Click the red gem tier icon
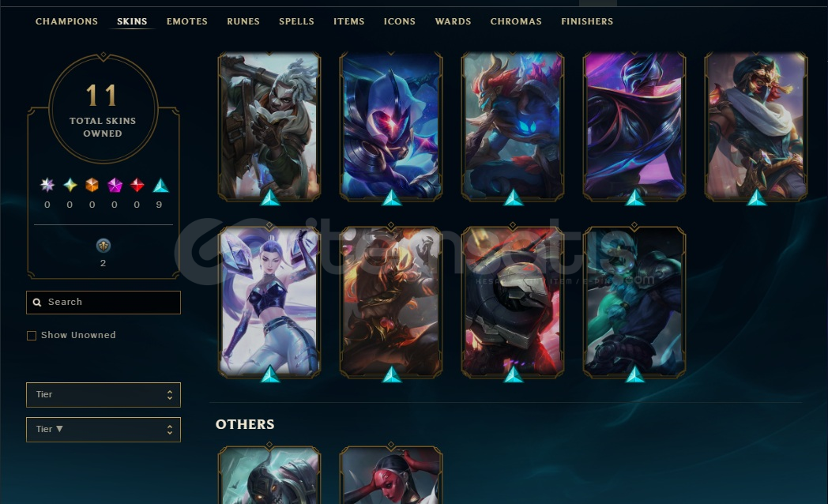The height and width of the screenshot is (504, 828). click(x=137, y=185)
